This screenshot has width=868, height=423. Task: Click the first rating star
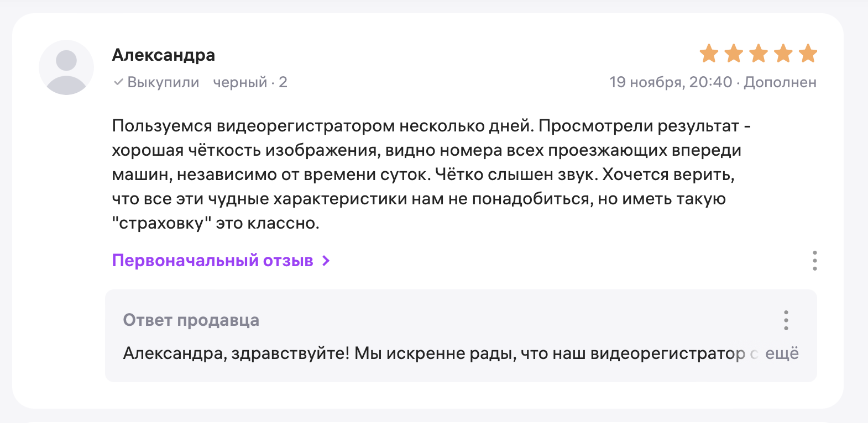tap(709, 54)
